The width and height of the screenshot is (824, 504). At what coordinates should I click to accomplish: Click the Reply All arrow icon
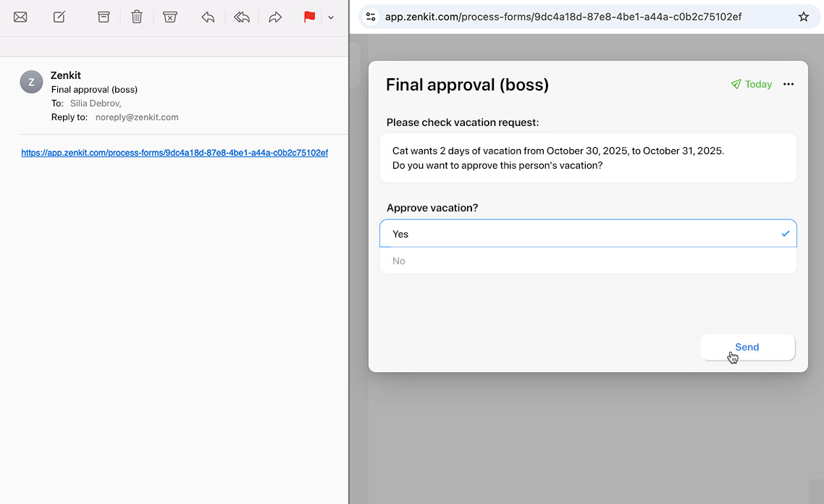pyautogui.click(x=241, y=17)
